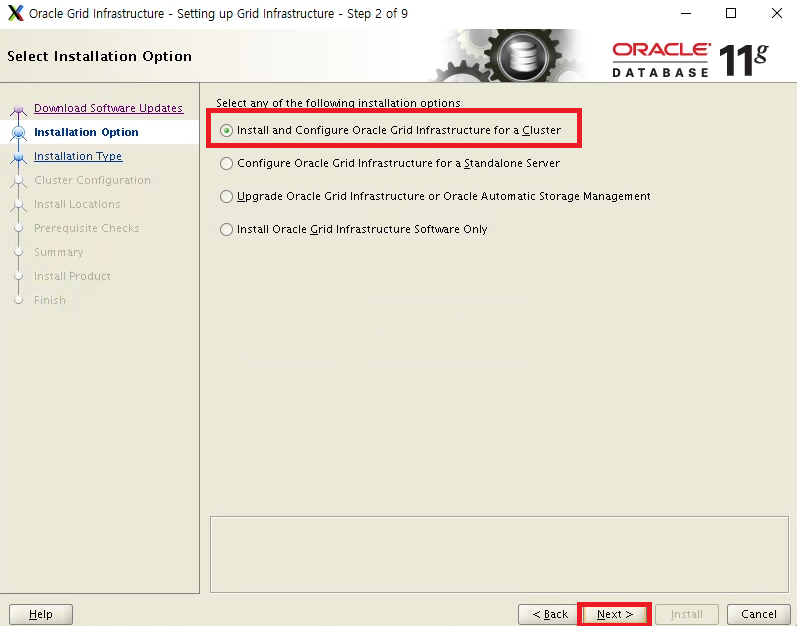Click the Install Product step text

pyautogui.click(x=72, y=276)
